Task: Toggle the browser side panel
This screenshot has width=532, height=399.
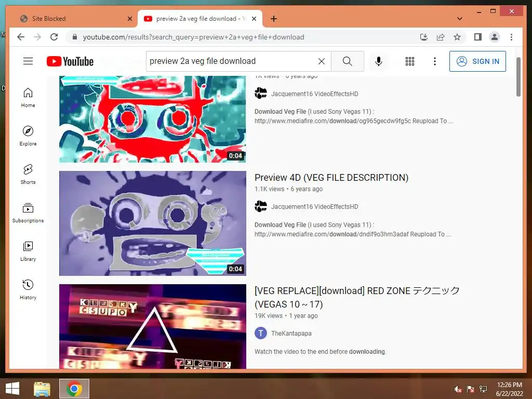Action: pos(478,37)
